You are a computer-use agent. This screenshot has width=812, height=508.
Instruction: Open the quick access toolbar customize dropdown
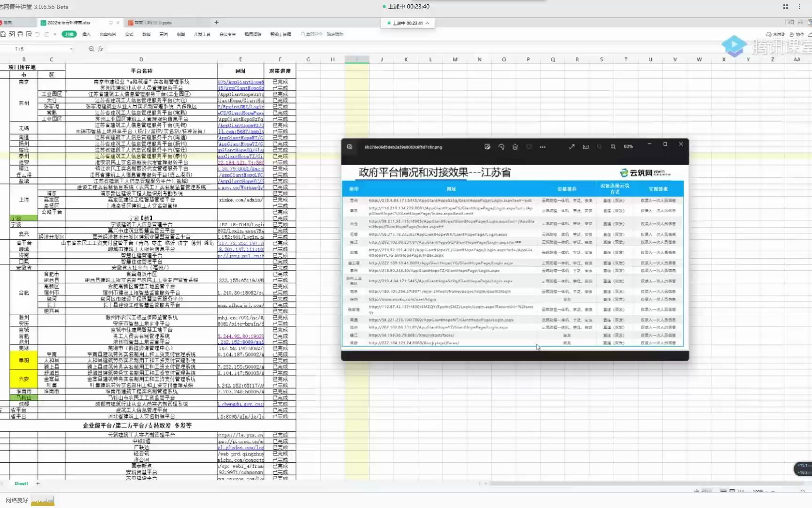pyautogui.click(x=55, y=34)
